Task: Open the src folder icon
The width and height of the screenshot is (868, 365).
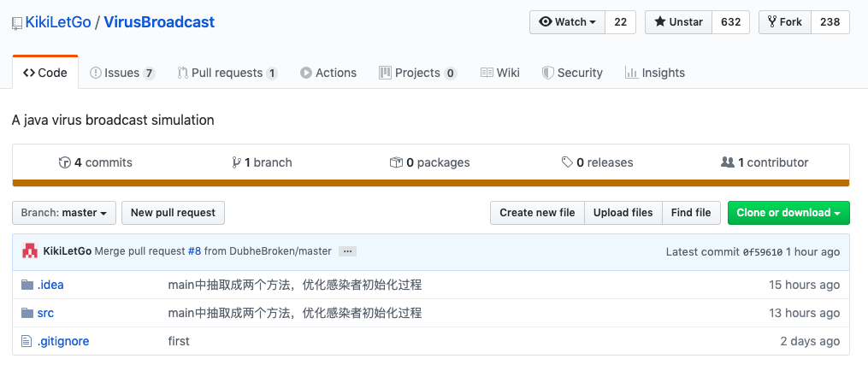Action: point(27,313)
